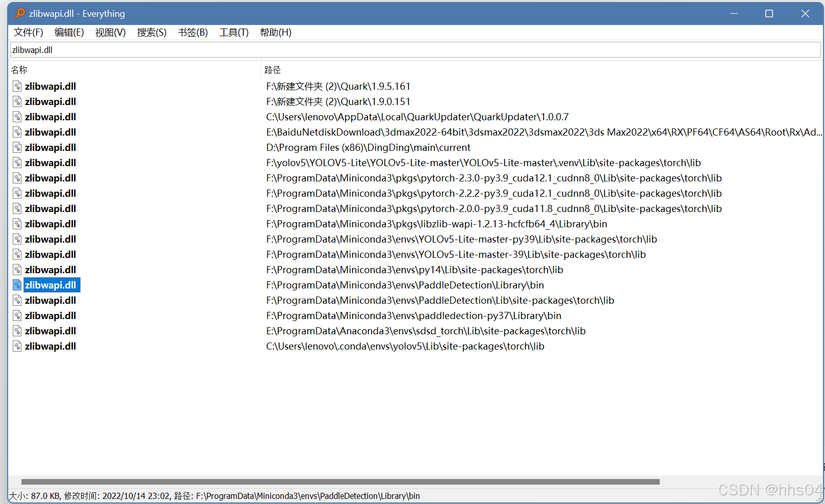
Task: Open the 书签(B) dropdown menu
Action: [x=192, y=32]
